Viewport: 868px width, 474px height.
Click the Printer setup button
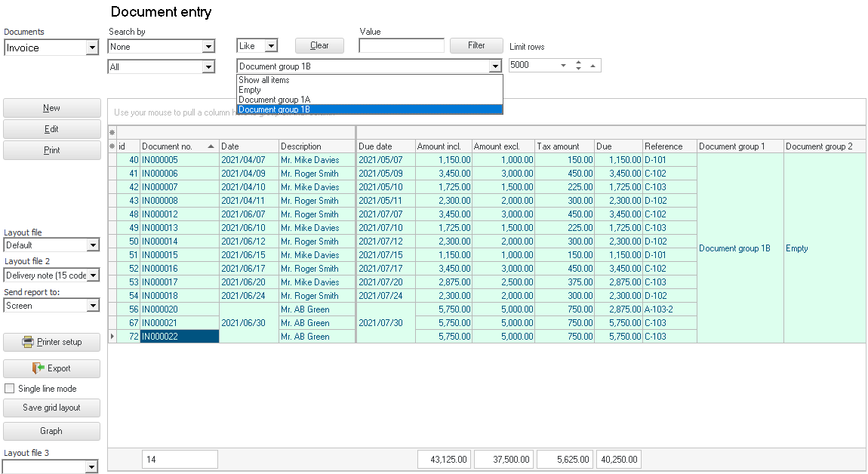click(x=52, y=342)
